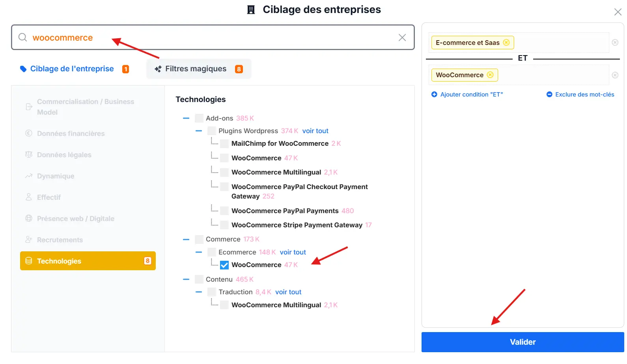
Task: Check MailChimp for WooCommerce
Action: point(224,143)
